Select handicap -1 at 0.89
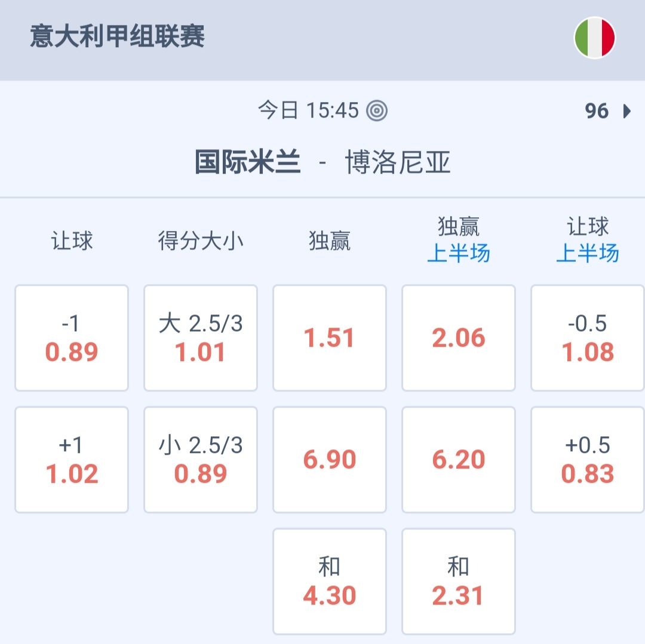The image size is (645, 644). [x=72, y=338]
